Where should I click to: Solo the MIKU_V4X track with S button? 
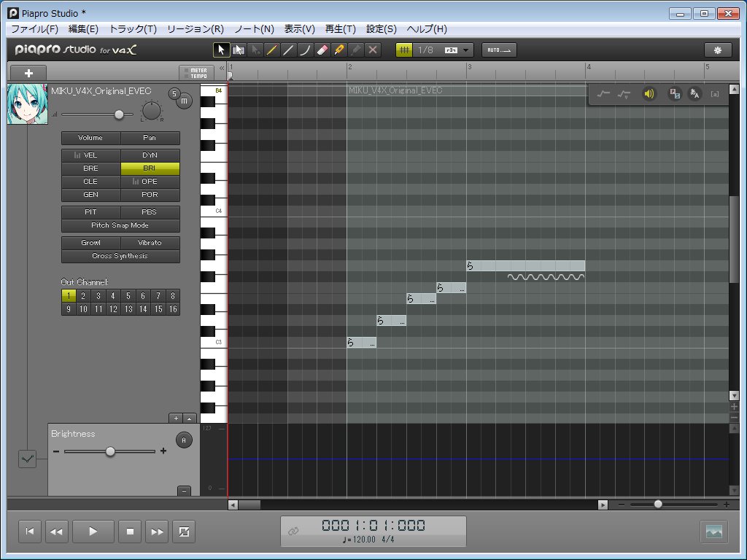[x=174, y=93]
